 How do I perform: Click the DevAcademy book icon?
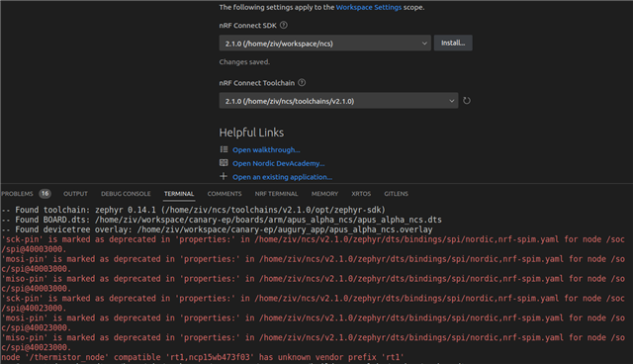point(224,162)
